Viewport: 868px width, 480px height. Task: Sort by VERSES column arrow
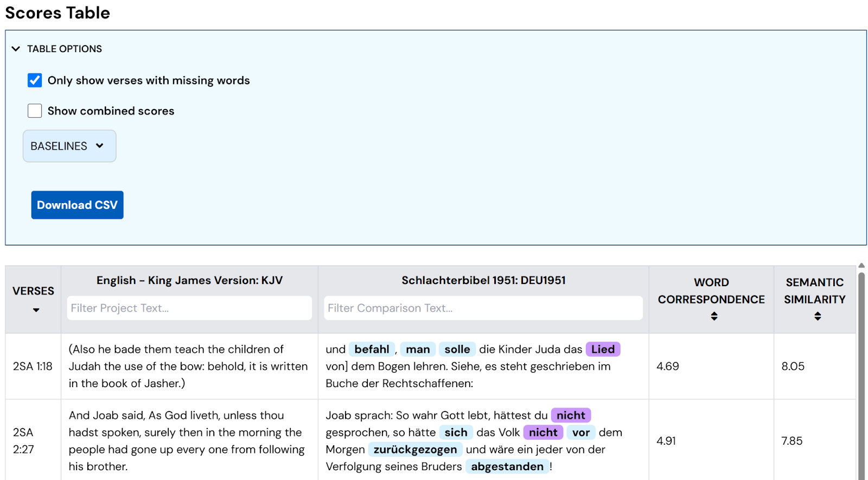36,310
